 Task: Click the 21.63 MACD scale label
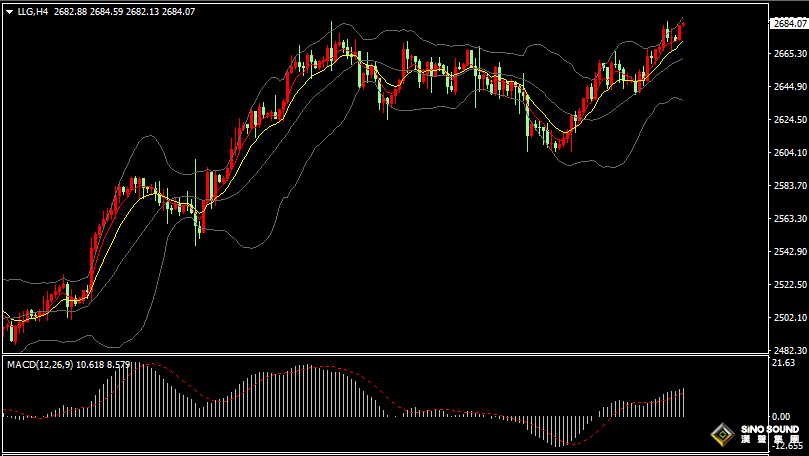[x=784, y=364]
